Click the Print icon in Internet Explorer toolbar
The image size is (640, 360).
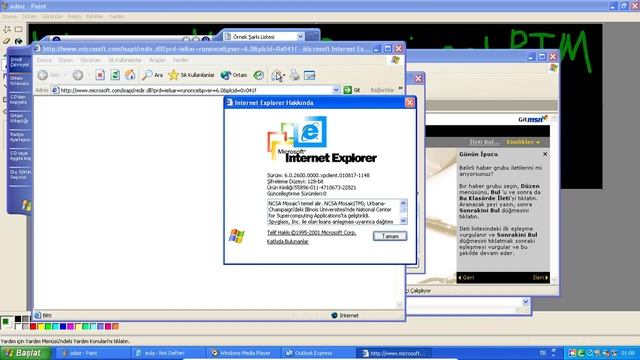[295, 75]
